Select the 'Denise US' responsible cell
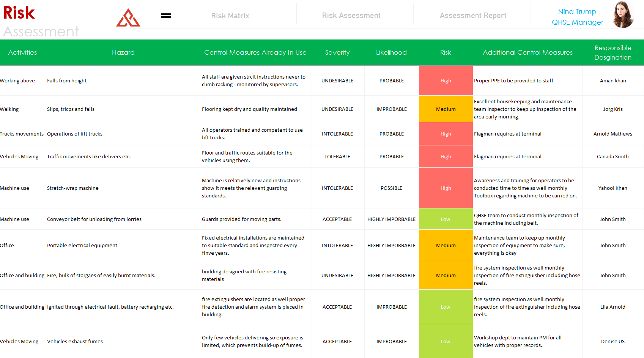The height and width of the screenshot is (358, 644). coord(613,341)
